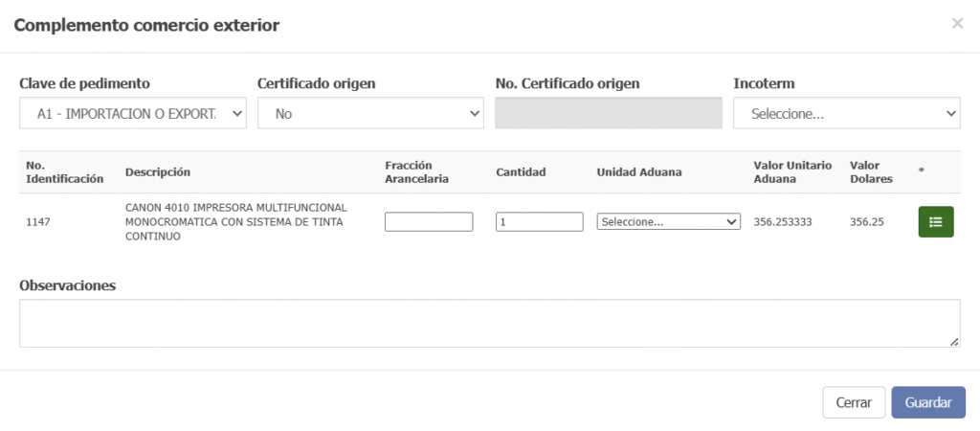Close the Complemento comercio exterior dialog with X
The width and height of the screenshot is (980, 431).
pyautogui.click(x=957, y=24)
